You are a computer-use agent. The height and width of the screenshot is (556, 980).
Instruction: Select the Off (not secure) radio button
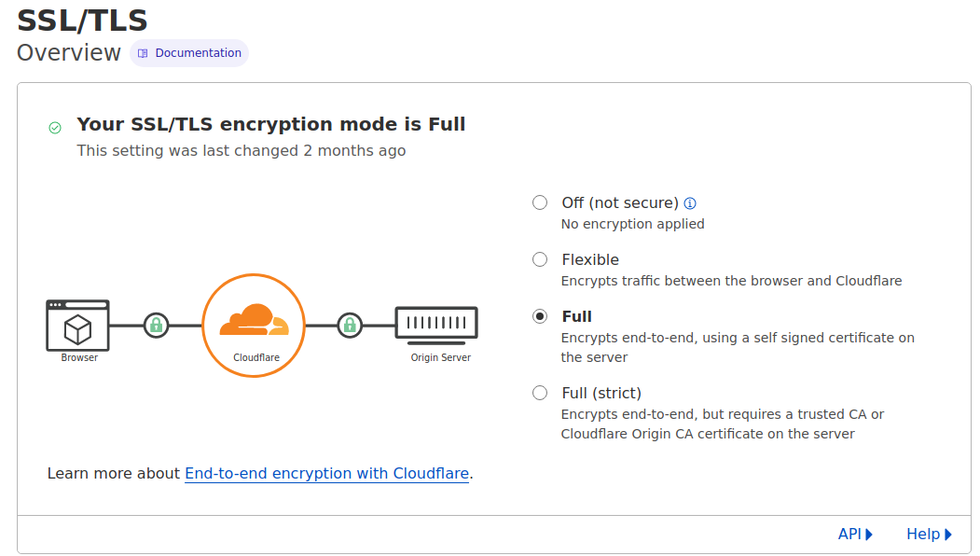540,202
